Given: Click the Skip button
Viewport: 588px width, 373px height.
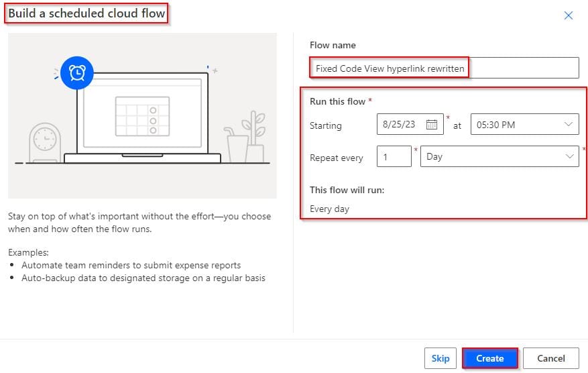Looking at the screenshot, I should (440, 358).
